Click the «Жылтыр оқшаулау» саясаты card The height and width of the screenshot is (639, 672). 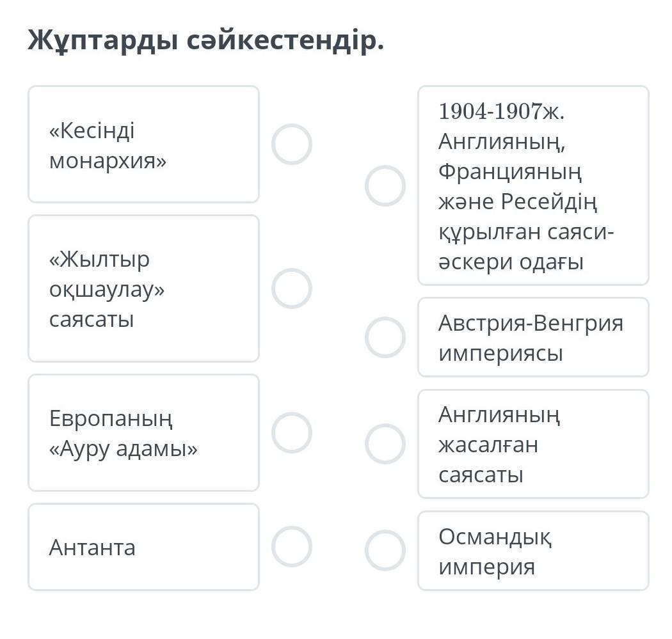point(143,288)
